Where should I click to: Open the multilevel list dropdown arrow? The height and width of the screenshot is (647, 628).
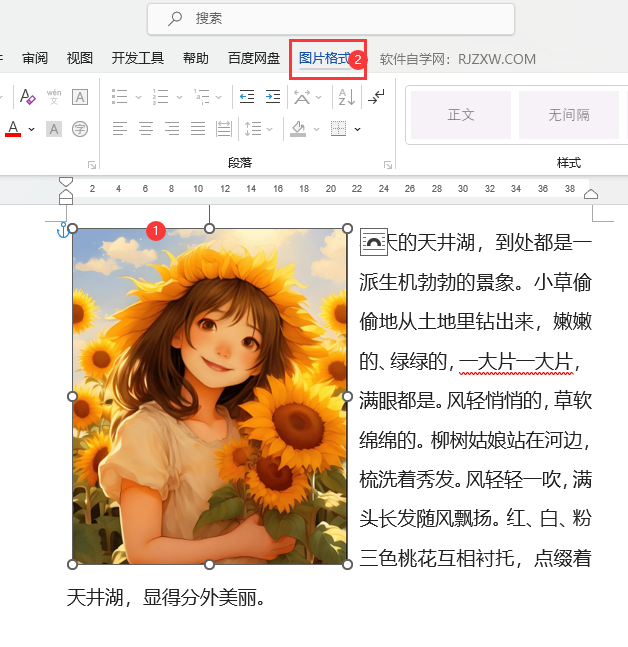pos(219,98)
